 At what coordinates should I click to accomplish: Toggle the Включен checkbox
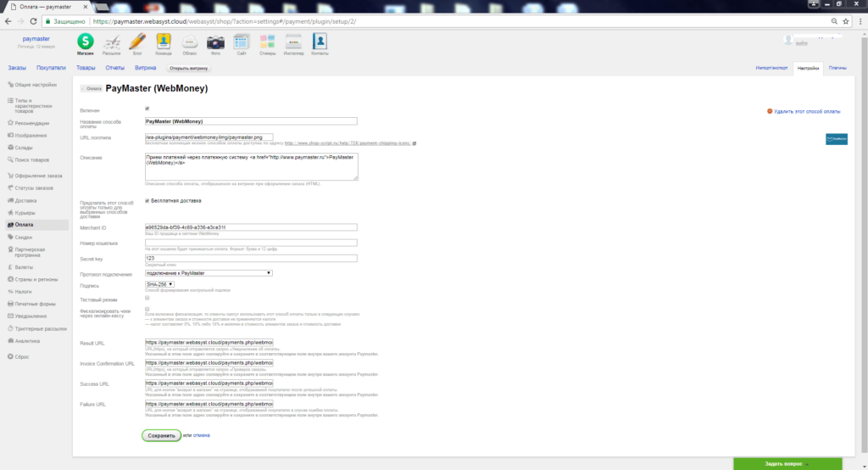(147, 109)
